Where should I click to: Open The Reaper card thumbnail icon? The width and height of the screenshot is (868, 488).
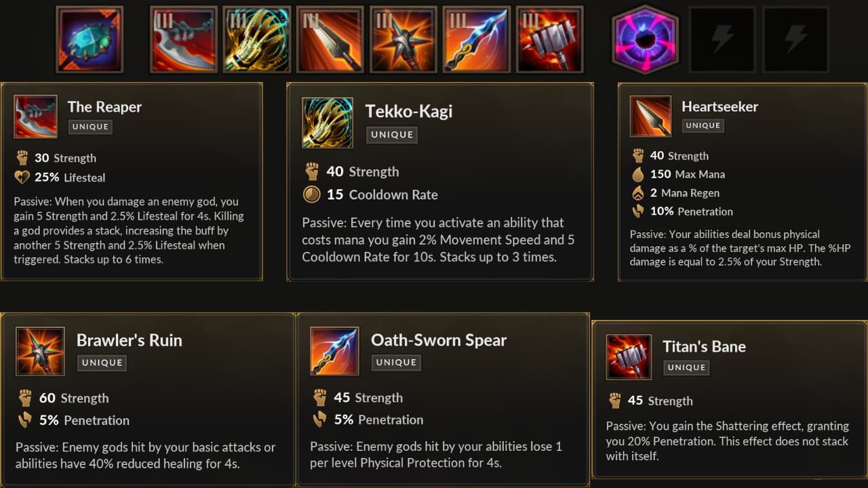coord(35,117)
